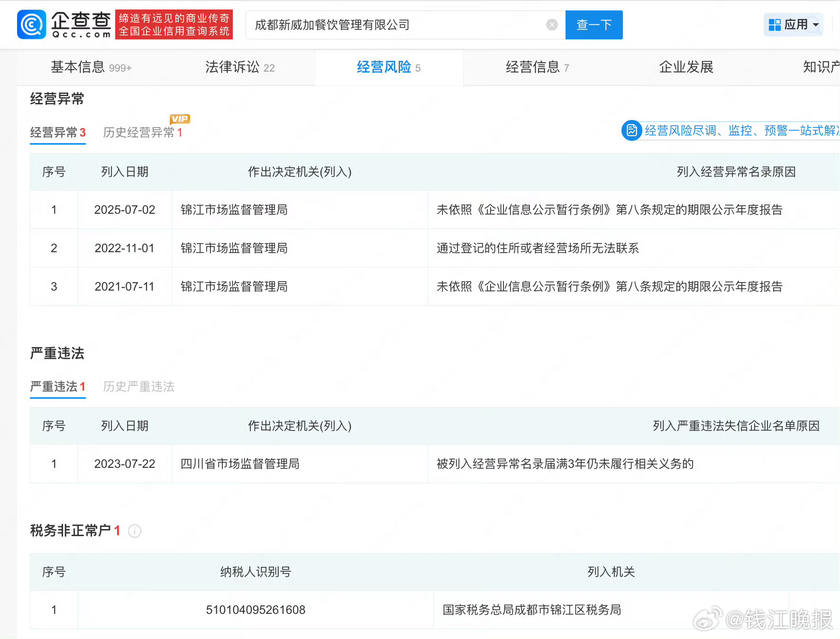Open the 法律诉讼 tab
The image size is (840, 639).
pos(240,67)
